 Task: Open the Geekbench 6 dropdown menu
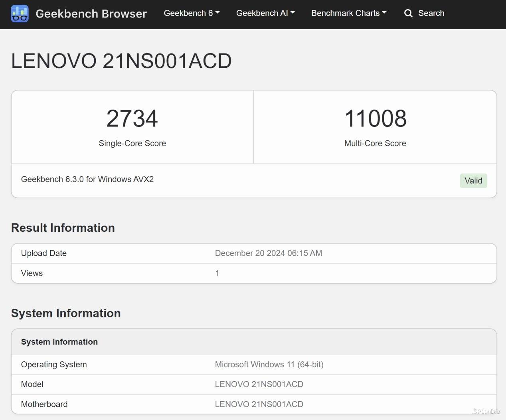pos(192,13)
